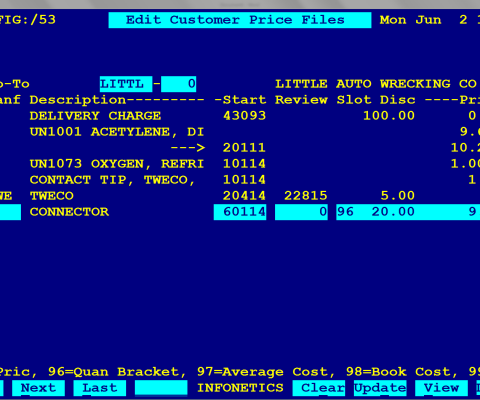This screenshot has height=400, width=480.
Task: Click the Last button
Action: (x=100, y=388)
